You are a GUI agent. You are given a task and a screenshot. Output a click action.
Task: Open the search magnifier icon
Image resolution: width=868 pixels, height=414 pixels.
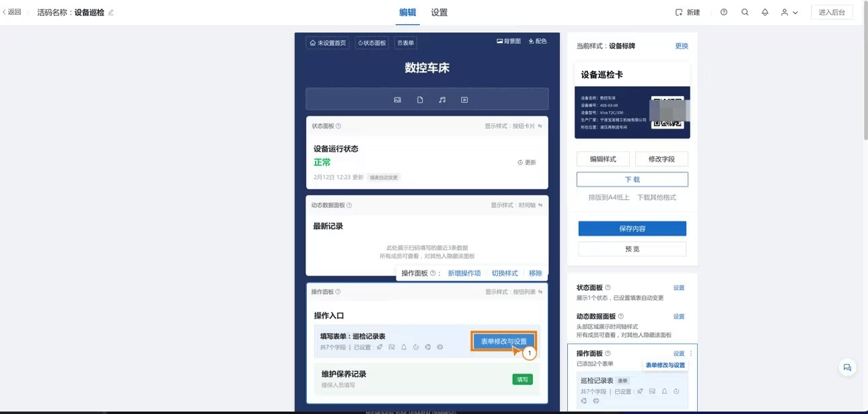coord(745,12)
